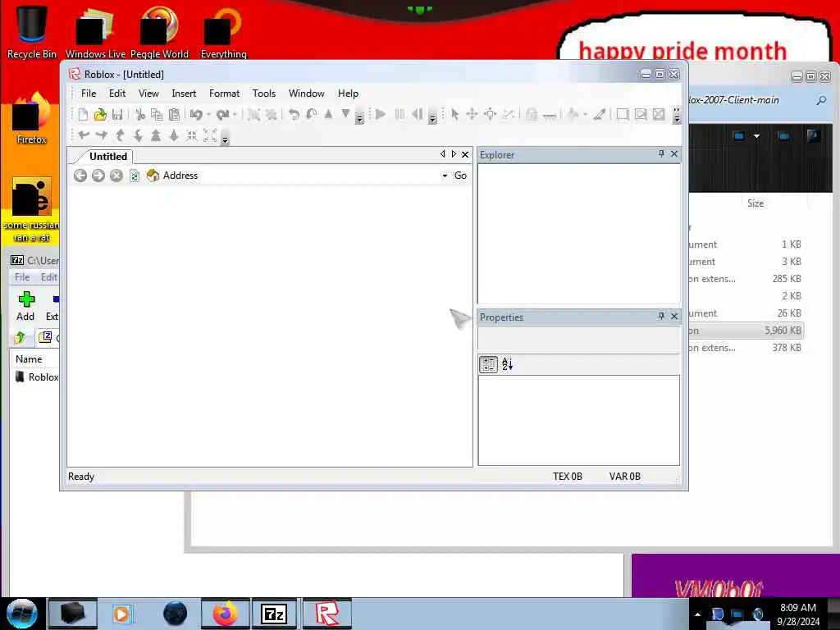The image size is (840, 630).
Task: Click the New document icon in Roblox toolbar
Action: click(83, 114)
